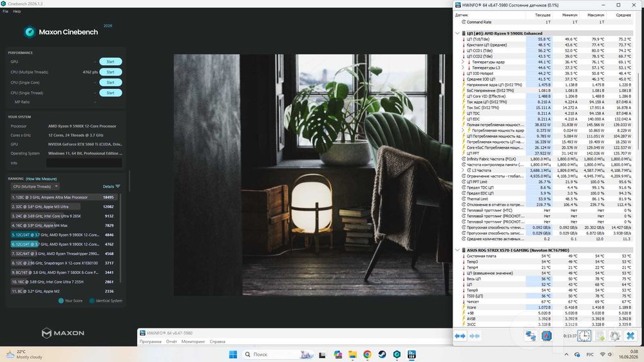Click the HWiNFO clock reset timer icon
The width and height of the screenshot is (644, 362).
tap(584, 336)
